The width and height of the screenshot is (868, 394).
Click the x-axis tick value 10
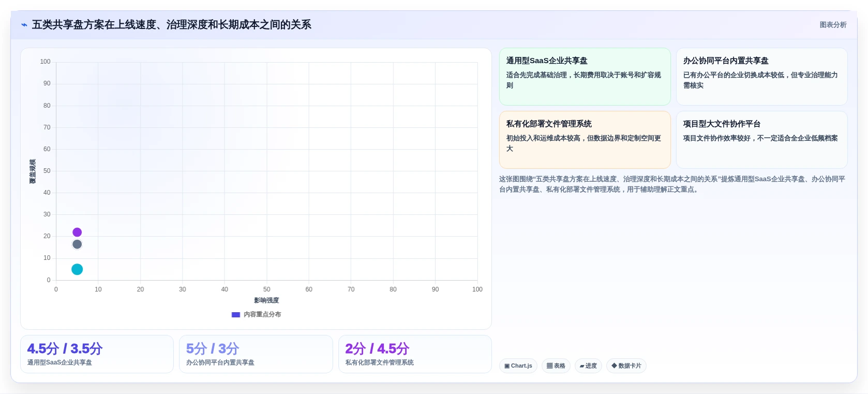(98, 289)
